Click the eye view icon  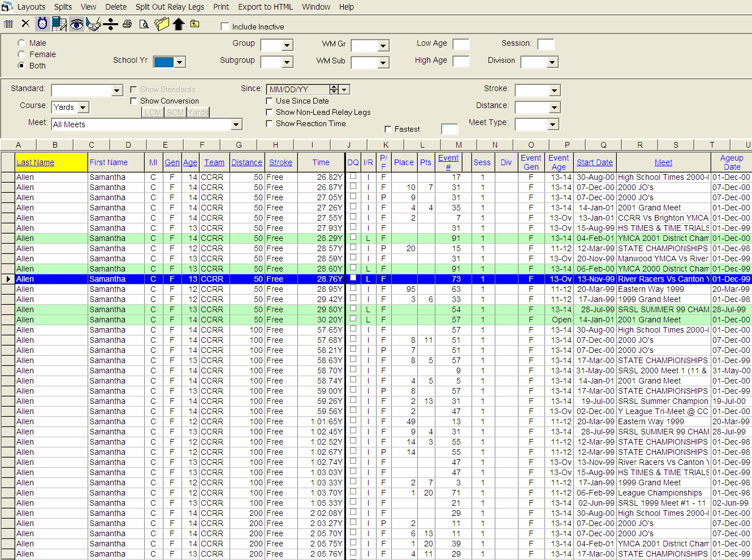click(76, 24)
